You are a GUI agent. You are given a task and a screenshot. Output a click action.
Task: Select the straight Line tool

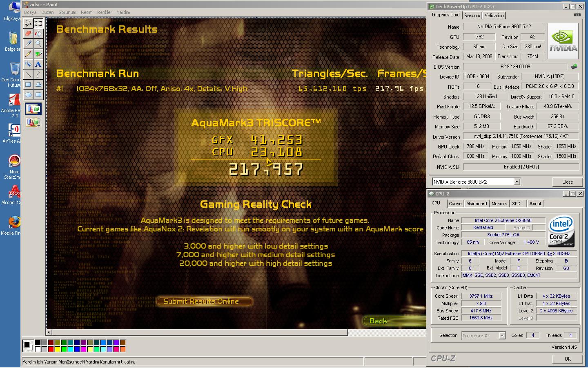click(28, 74)
